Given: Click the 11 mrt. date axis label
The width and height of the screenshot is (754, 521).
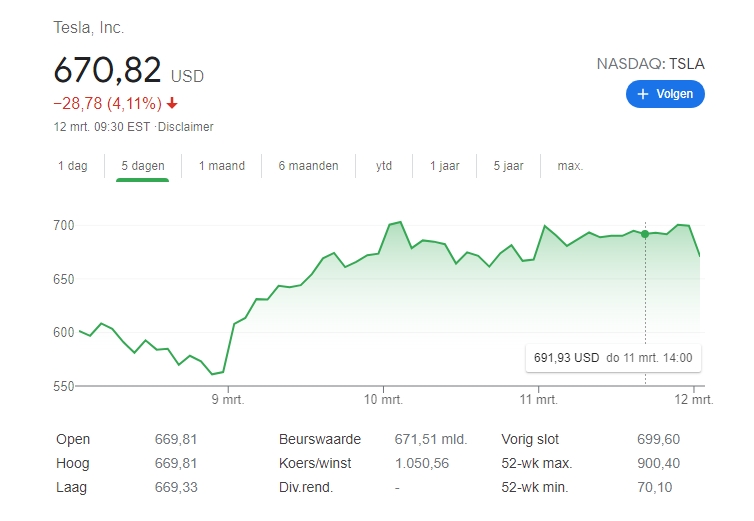Looking at the screenshot, I should 538,400.
